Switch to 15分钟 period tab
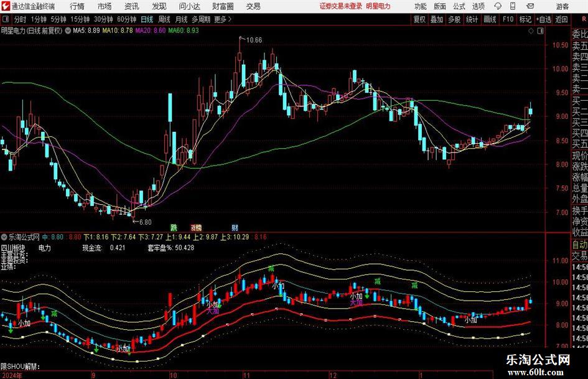This screenshot has height=379, width=588. coord(80,19)
